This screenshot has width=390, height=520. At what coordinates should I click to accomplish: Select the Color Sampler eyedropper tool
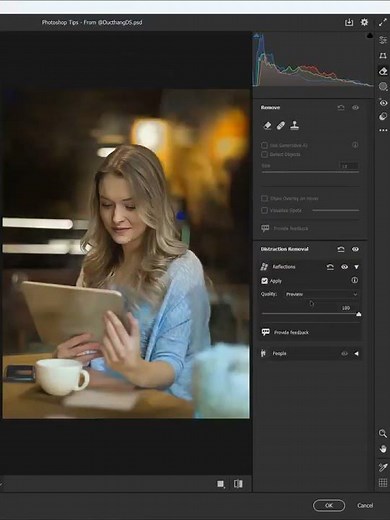pyautogui.click(x=383, y=467)
